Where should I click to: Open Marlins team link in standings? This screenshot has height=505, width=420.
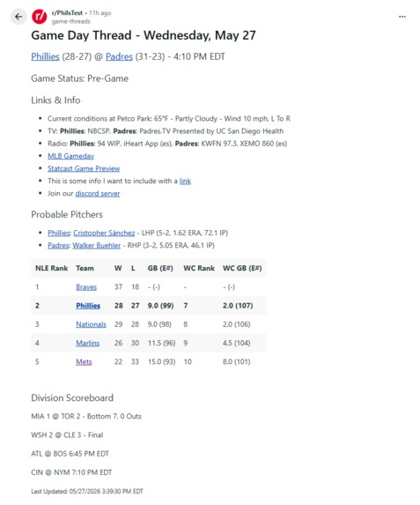pyautogui.click(x=87, y=343)
